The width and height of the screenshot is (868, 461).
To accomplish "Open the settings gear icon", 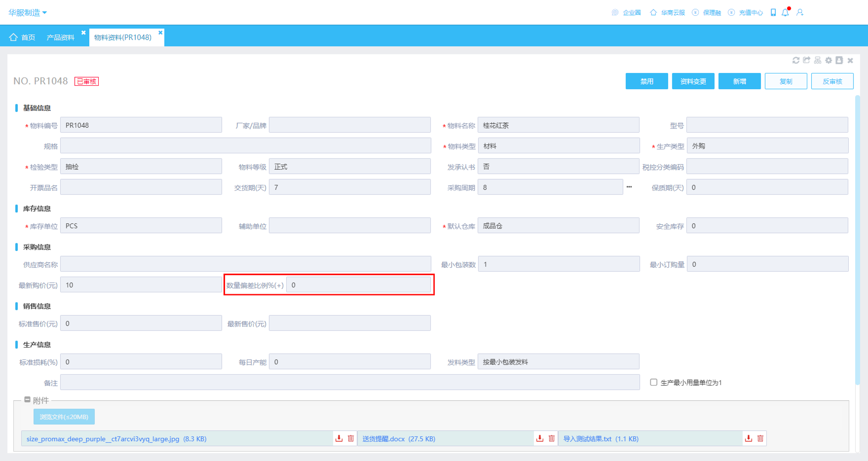I will coord(829,61).
